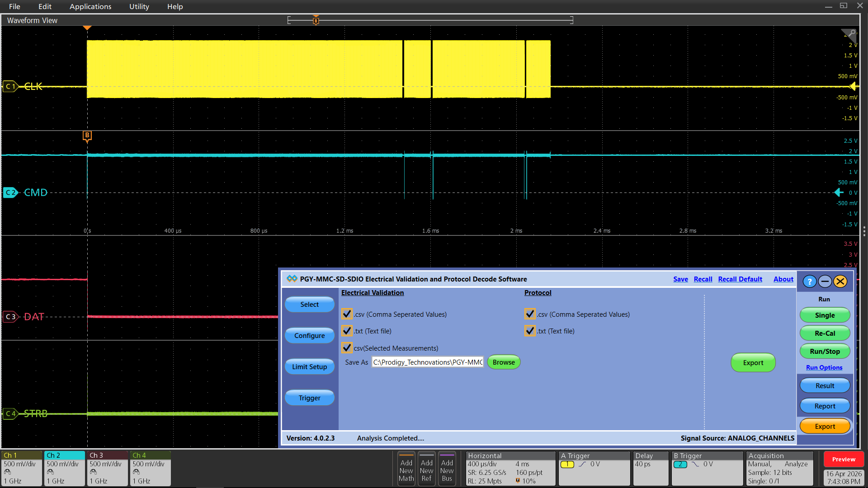Add New Math waveform
868x488 pixels.
(406, 470)
